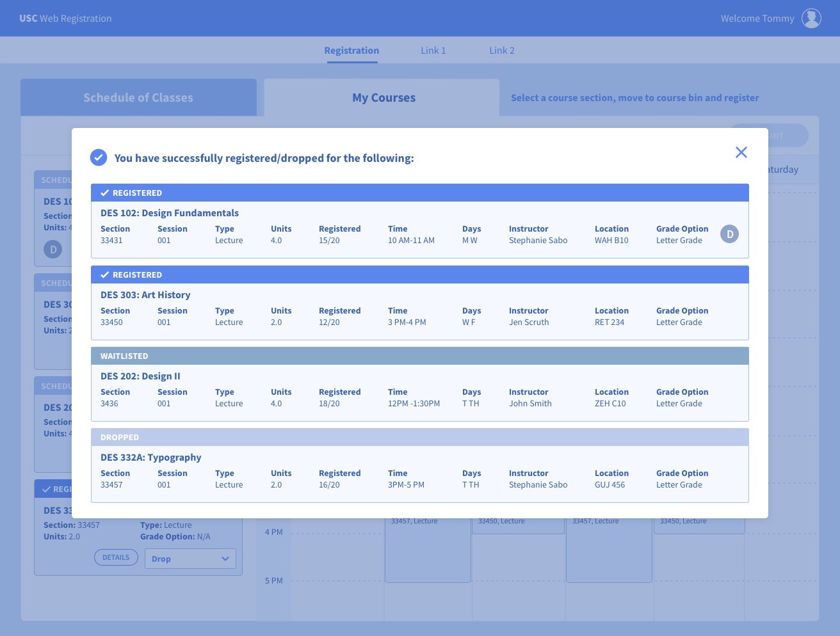
Task: Click time 10 AM-11 AM
Action: click(411, 241)
